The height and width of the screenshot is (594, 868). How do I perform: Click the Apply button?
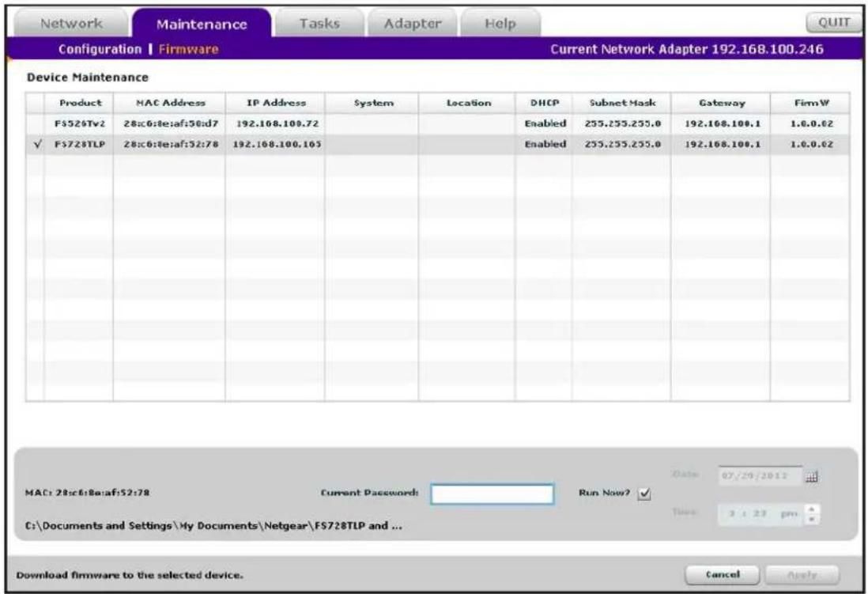(802, 574)
